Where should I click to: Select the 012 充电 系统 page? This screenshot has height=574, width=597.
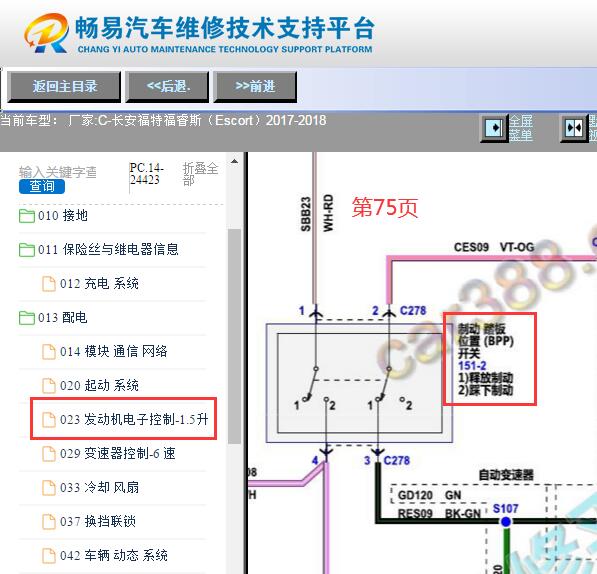[99, 284]
